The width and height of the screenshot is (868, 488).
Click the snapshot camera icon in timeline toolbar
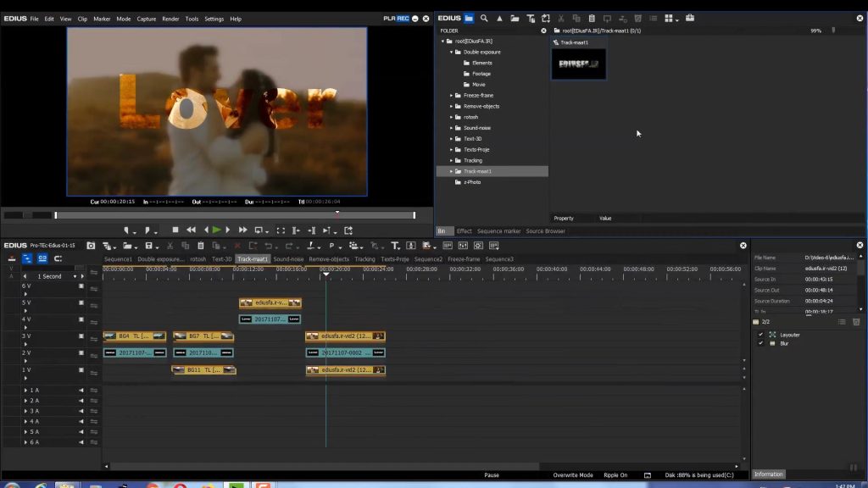[x=91, y=246]
